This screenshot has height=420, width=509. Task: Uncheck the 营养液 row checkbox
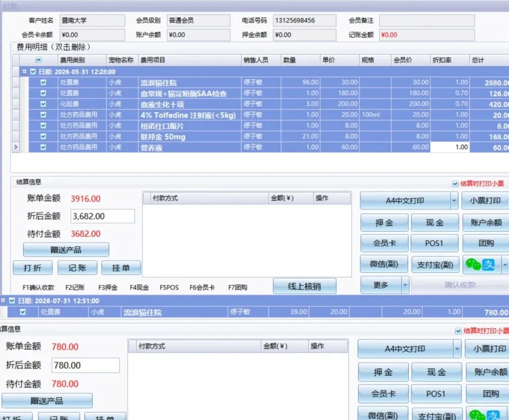click(43, 147)
